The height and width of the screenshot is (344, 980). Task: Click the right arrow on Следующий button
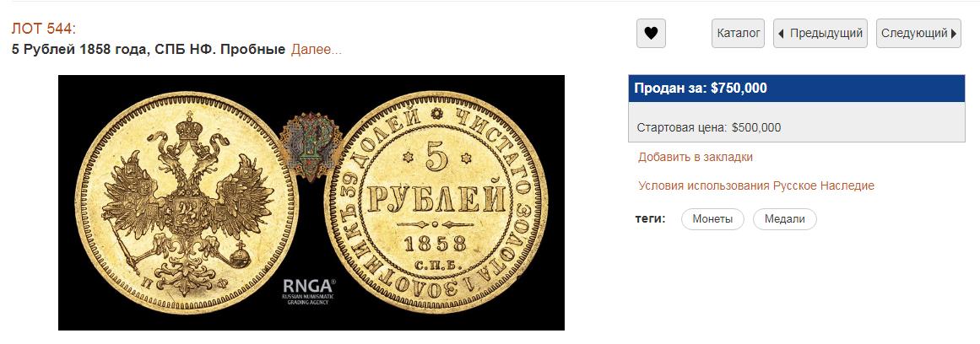click(954, 34)
